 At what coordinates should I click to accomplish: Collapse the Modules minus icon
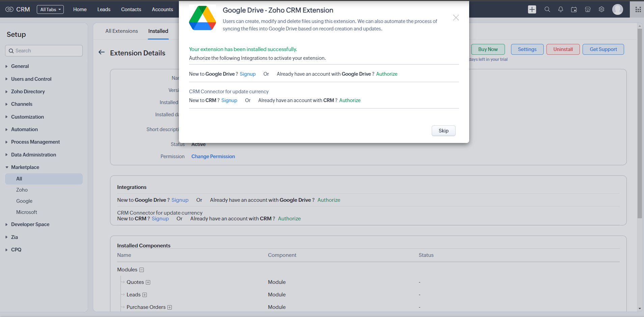coord(142,270)
